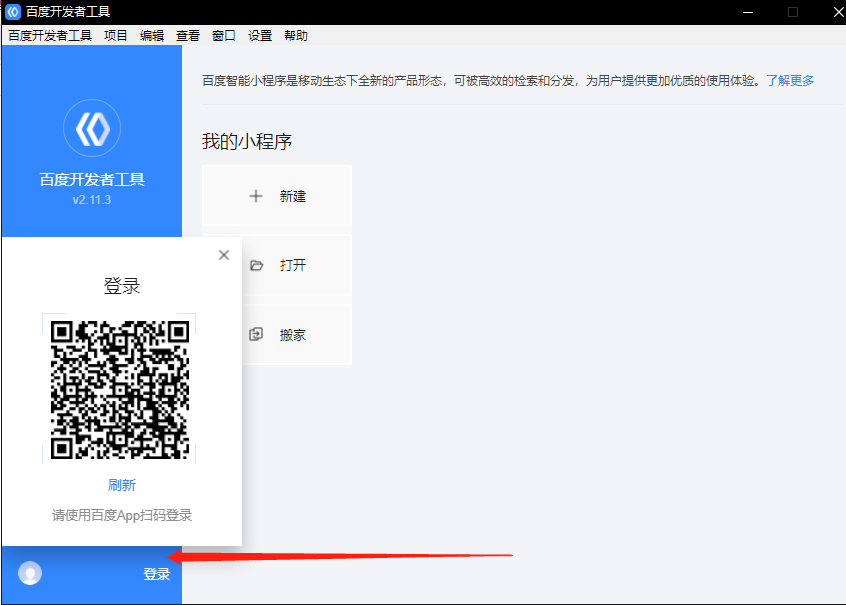Click the 登录 button in bottom sidebar
Image resolution: width=846 pixels, height=605 pixels.
156,574
